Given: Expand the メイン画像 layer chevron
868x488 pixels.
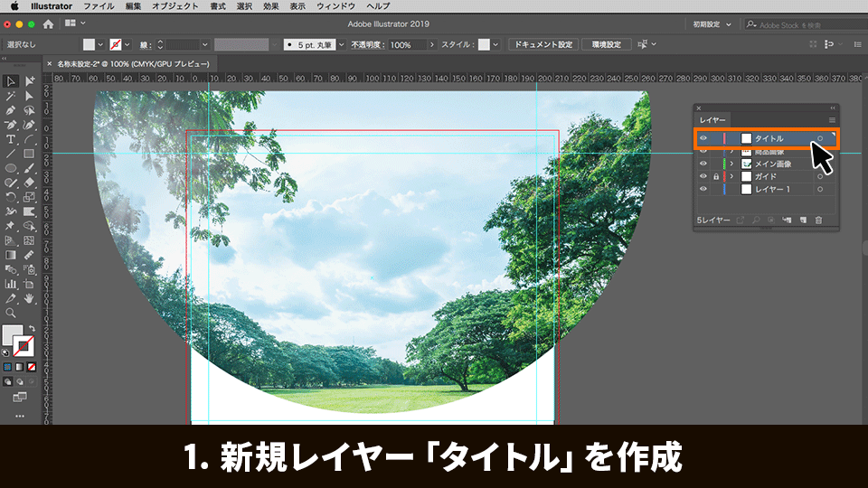Looking at the screenshot, I should pos(731,164).
